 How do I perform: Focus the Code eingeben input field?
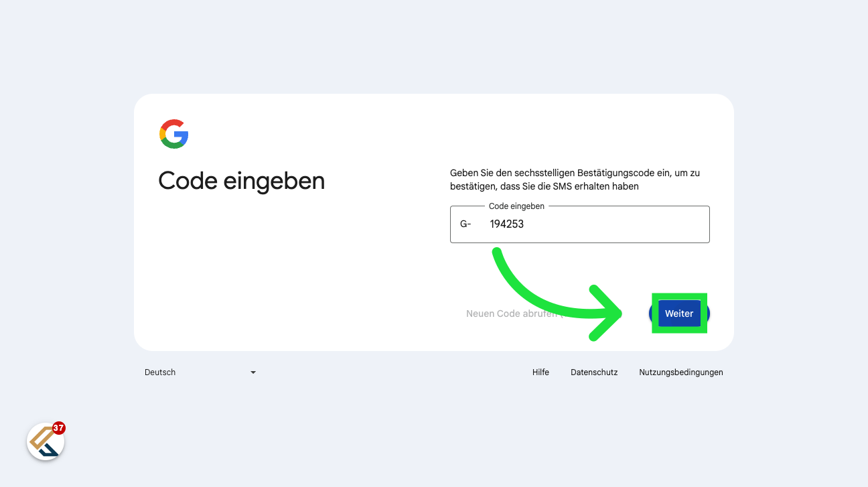pyautogui.click(x=580, y=224)
